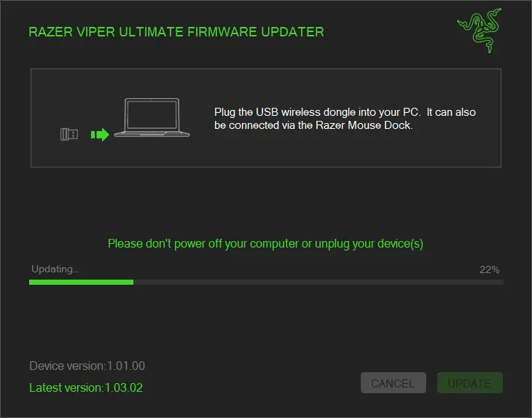The width and height of the screenshot is (532, 418).
Task: Click the Razer triple-snake logo
Action: click(480, 31)
